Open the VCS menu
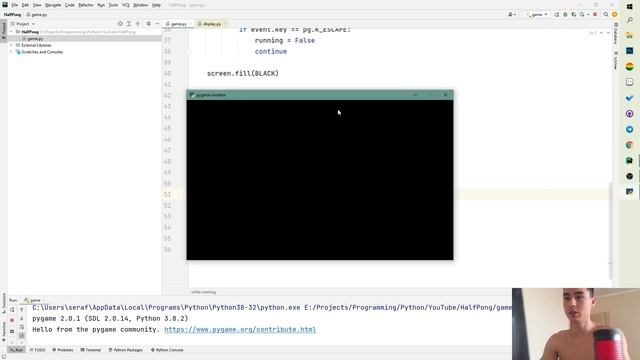 [126, 5]
